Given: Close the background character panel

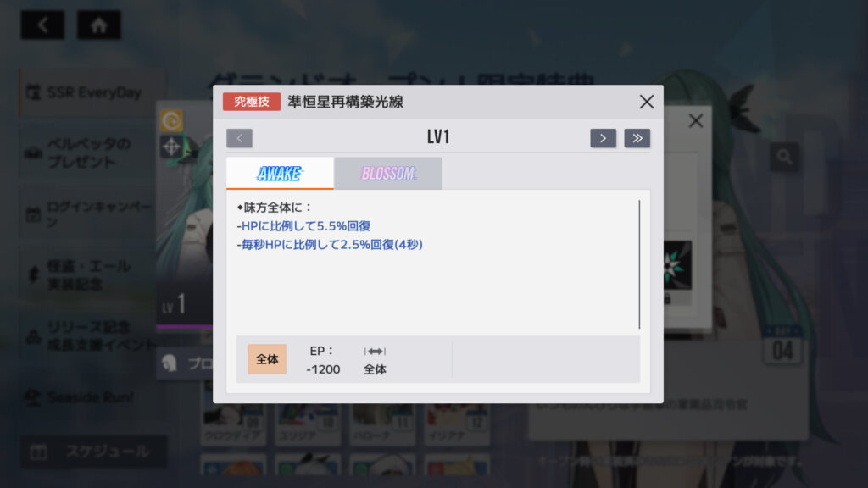Looking at the screenshot, I should 695,120.
